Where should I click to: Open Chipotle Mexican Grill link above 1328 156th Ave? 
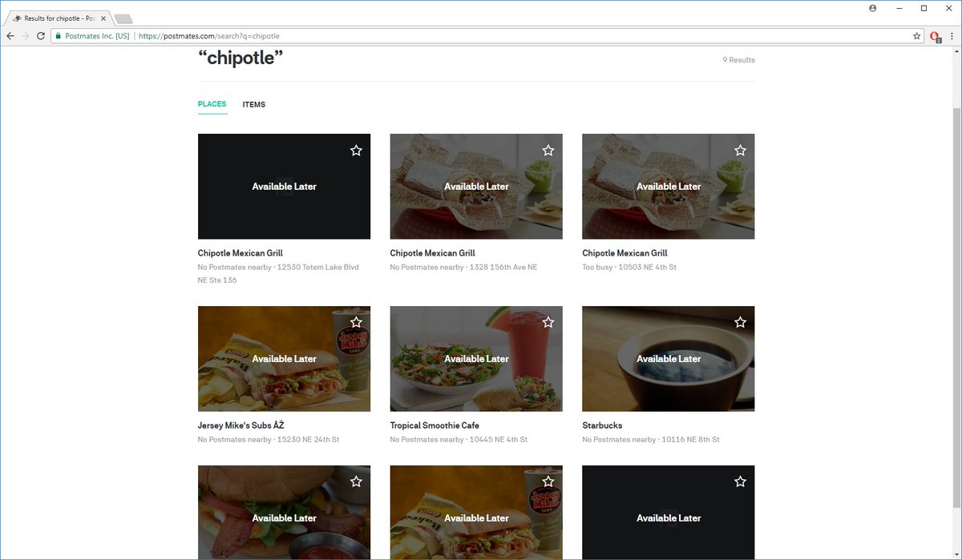pos(433,253)
